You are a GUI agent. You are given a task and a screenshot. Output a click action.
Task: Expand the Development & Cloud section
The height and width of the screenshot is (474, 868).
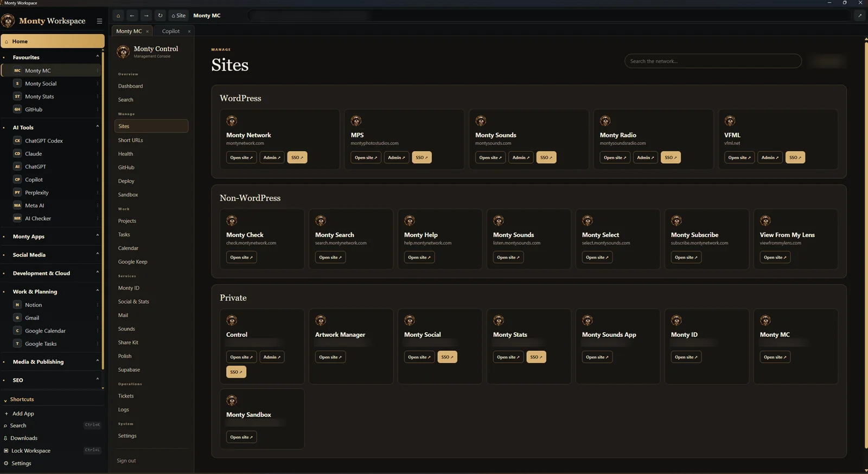click(x=98, y=273)
